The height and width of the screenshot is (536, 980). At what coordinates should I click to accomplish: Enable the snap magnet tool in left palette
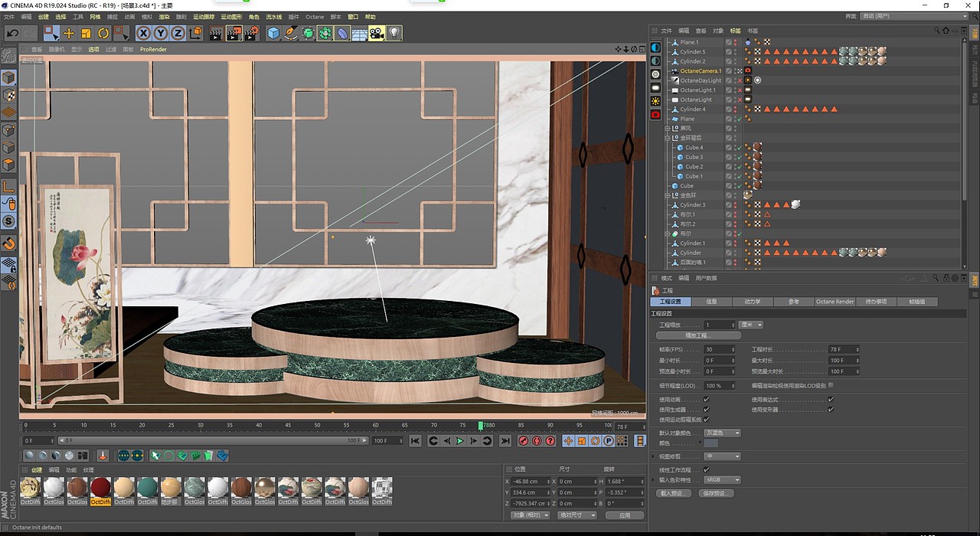[8, 243]
